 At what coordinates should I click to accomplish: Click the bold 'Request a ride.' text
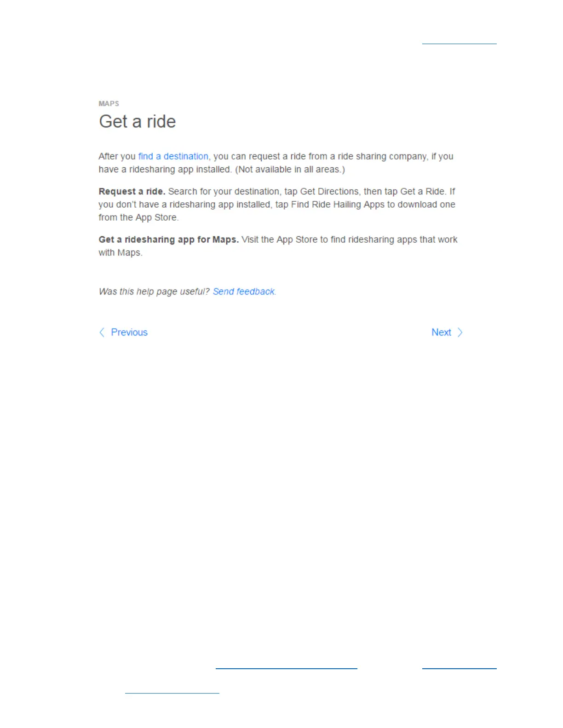coord(132,191)
